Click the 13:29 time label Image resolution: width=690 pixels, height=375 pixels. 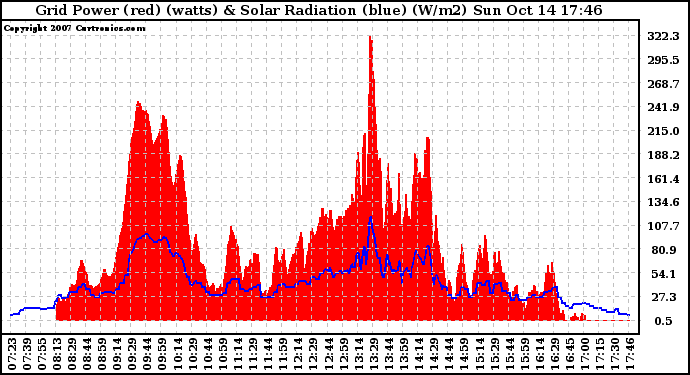pos(374,354)
